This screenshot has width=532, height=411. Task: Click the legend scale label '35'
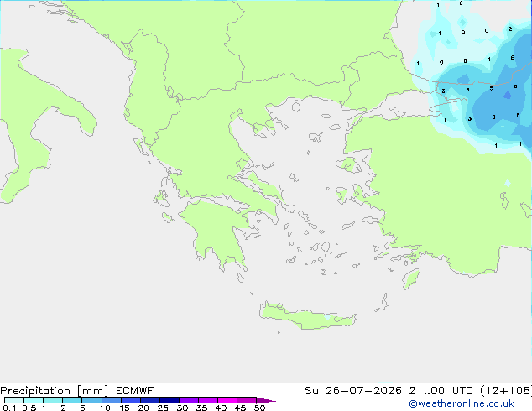click(202, 408)
